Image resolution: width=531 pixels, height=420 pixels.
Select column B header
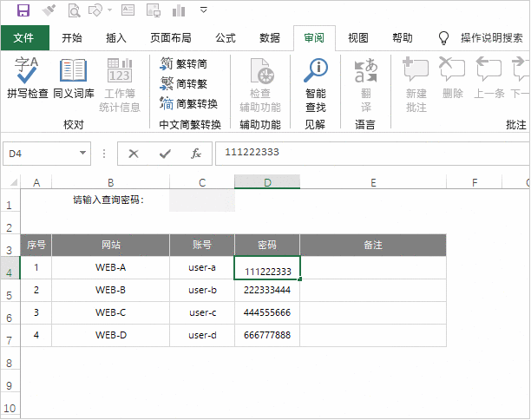click(x=110, y=182)
